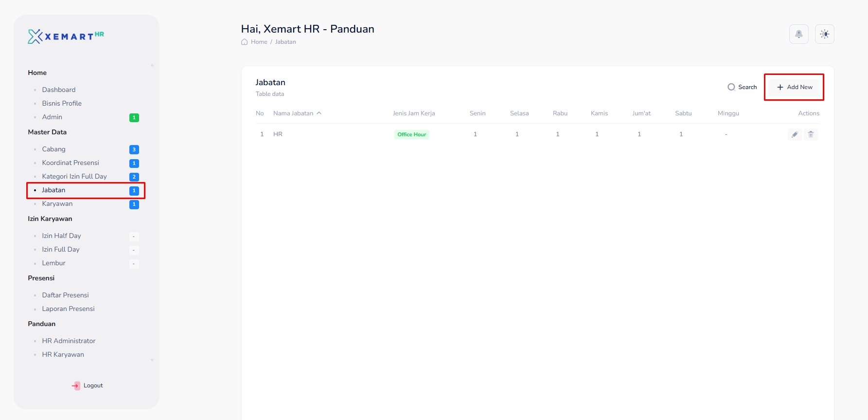The height and width of the screenshot is (420, 868).
Task: Click the Xemart HR logo
Action: pos(66,37)
